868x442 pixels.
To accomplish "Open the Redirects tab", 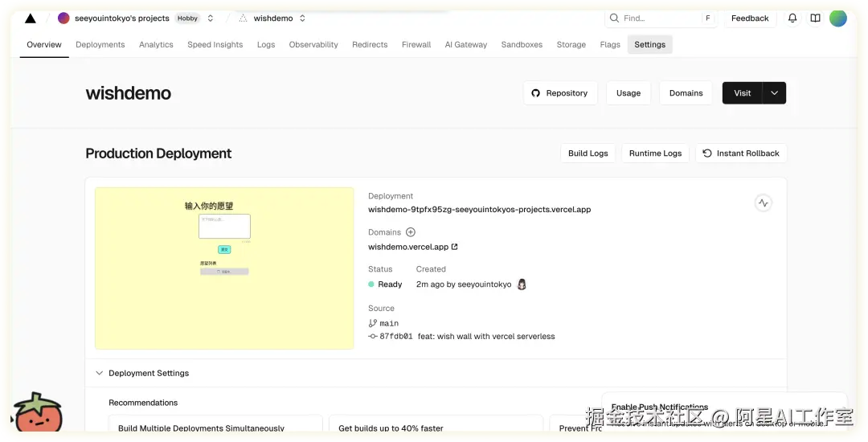I will pos(370,45).
